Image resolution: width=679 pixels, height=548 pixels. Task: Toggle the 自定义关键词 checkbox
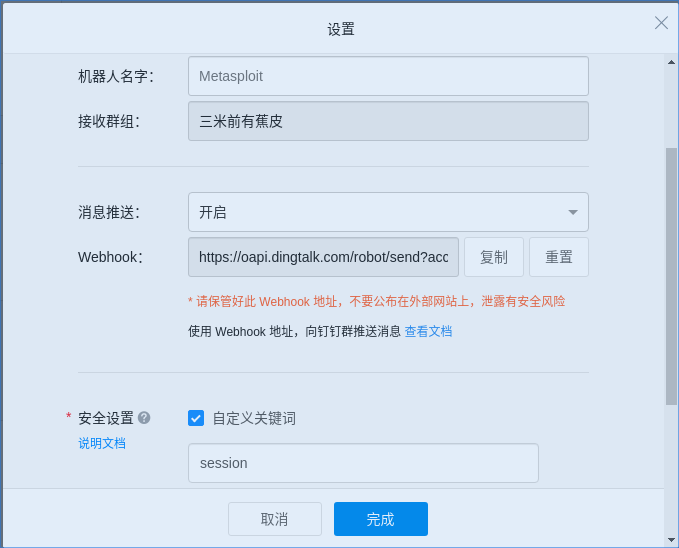pos(196,418)
